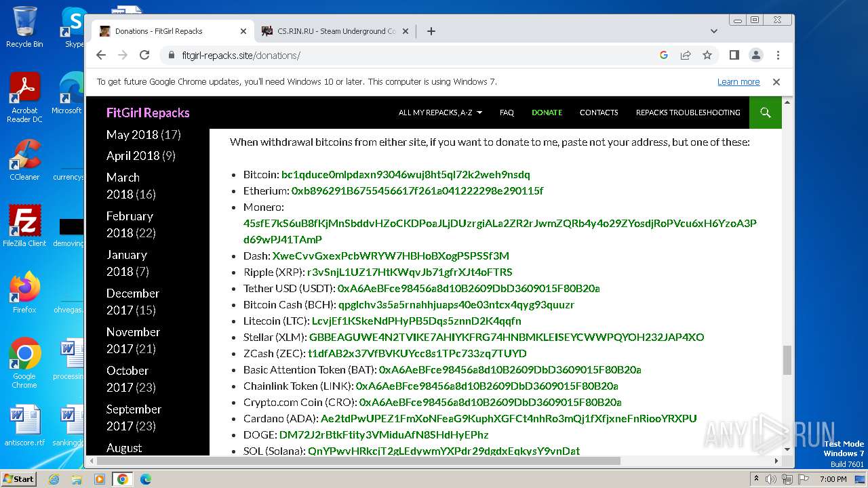Screen dimensions: 868x488
Task: Open the Chrome profile avatar
Action: 755,55
